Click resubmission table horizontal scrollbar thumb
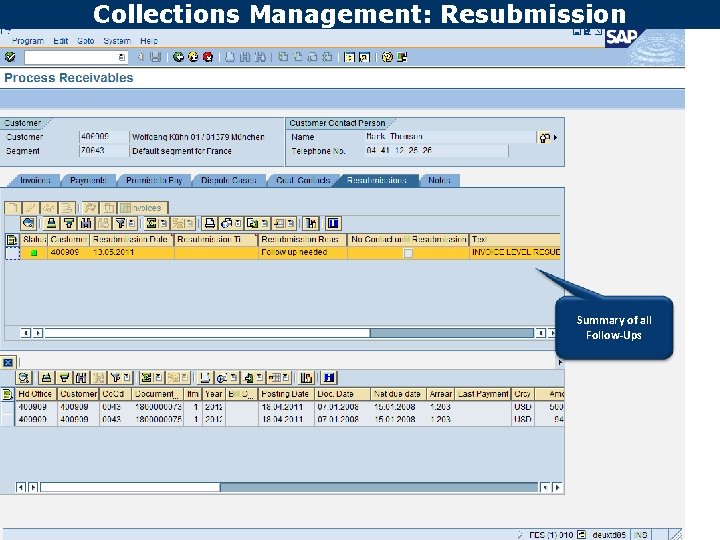 207,333
